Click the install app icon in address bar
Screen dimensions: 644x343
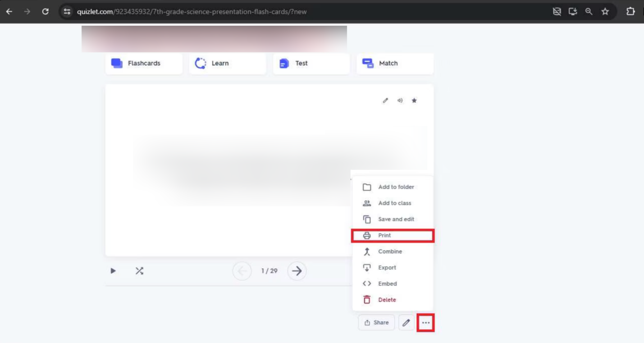573,12
